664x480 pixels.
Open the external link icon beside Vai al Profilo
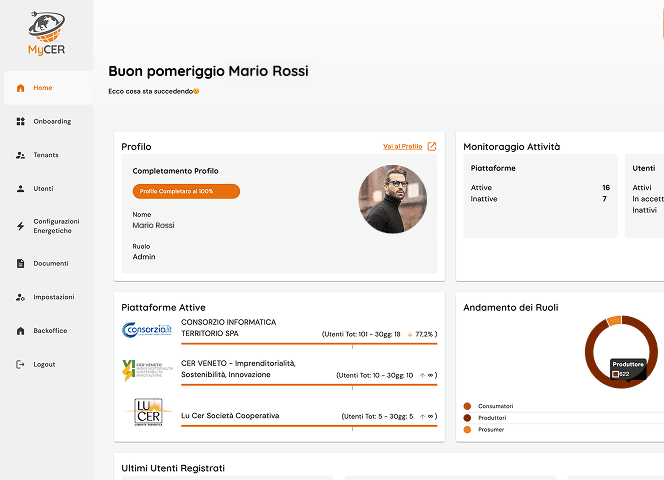click(x=432, y=147)
